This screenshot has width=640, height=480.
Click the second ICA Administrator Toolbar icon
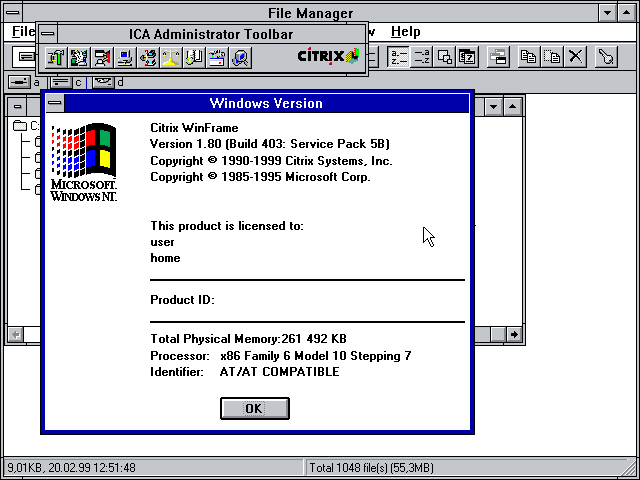coord(79,58)
